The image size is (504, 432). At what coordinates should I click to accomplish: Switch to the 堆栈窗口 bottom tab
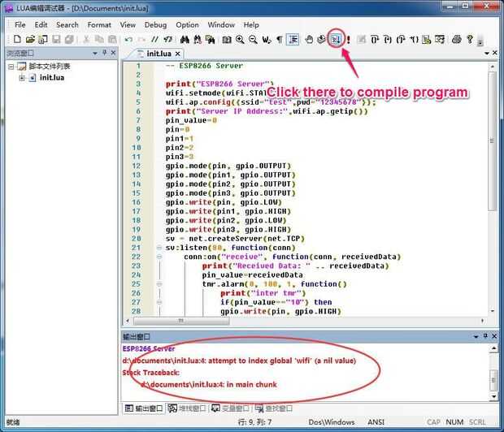pyautogui.click(x=187, y=408)
